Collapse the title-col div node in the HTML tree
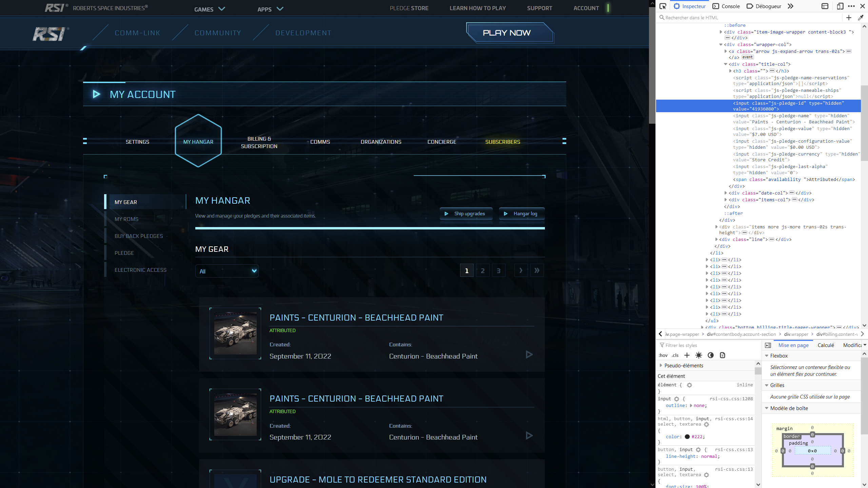The image size is (868, 488). 726,64
